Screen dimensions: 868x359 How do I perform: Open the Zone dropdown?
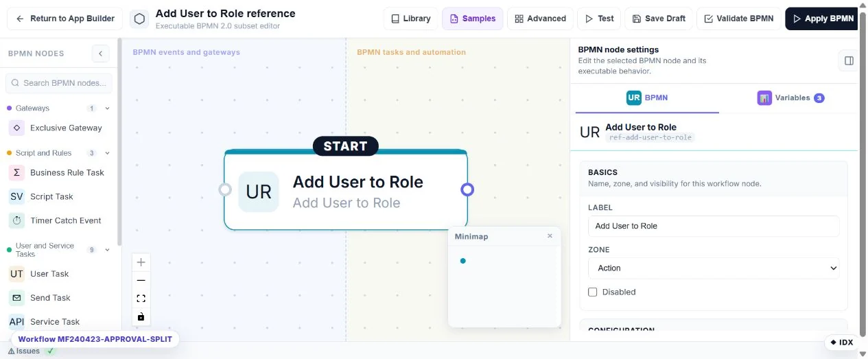coord(714,268)
